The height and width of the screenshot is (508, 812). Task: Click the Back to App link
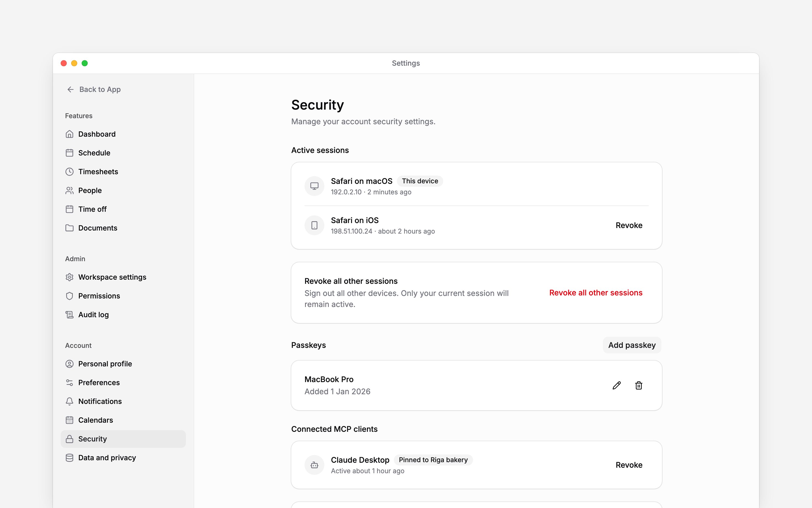(x=94, y=89)
